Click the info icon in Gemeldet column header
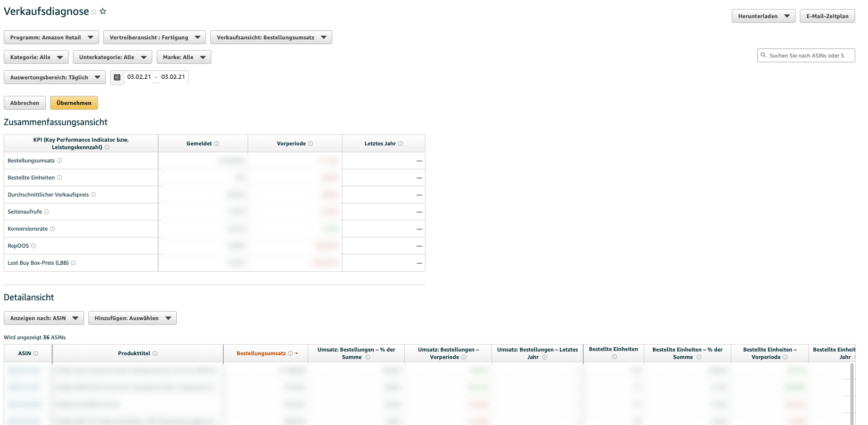Screen dimensions: 868x425 click(x=217, y=144)
